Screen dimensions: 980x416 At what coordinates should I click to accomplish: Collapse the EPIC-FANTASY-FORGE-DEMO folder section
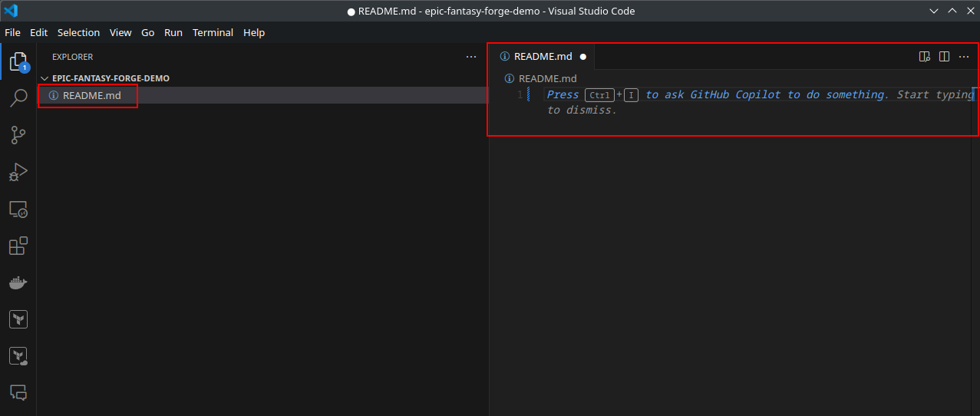point(106,78)
